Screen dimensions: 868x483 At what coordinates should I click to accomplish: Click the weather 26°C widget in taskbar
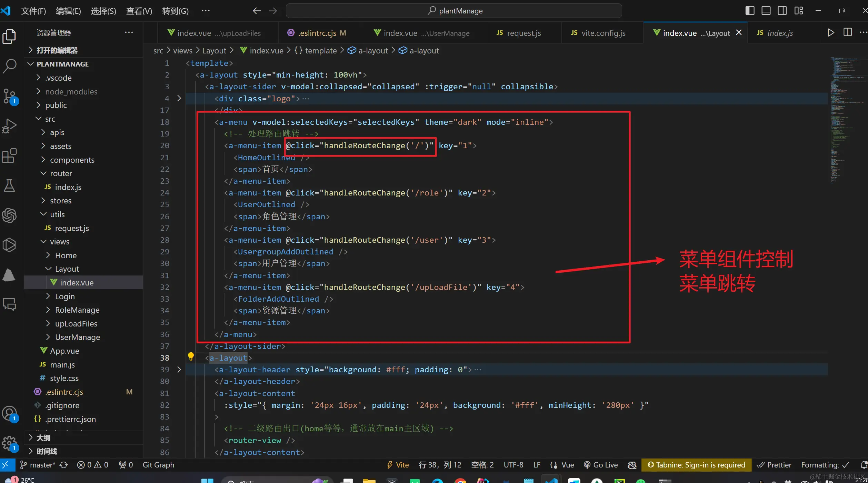point(19,480)
